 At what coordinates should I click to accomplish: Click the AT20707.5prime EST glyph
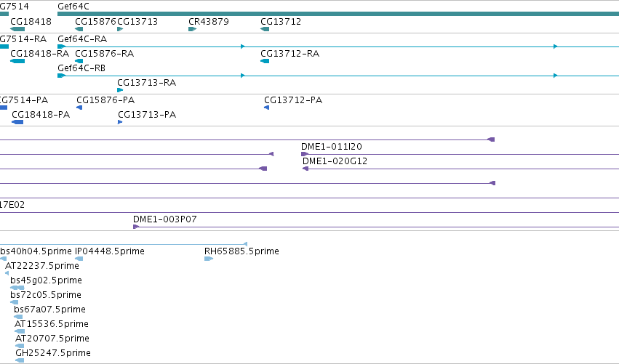[x=20, y=346]
